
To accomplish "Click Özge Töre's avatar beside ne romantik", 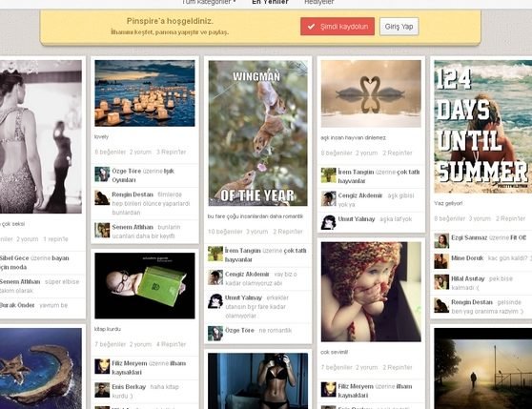I will pyautogui.click(x=215, y=334).
